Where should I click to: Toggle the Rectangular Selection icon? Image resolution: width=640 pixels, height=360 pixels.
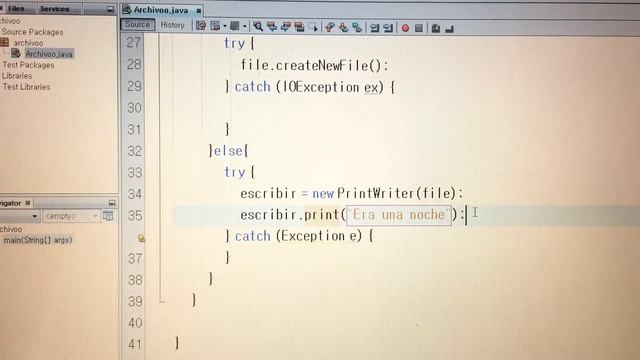pyautogui.click(x=313, y=27)
